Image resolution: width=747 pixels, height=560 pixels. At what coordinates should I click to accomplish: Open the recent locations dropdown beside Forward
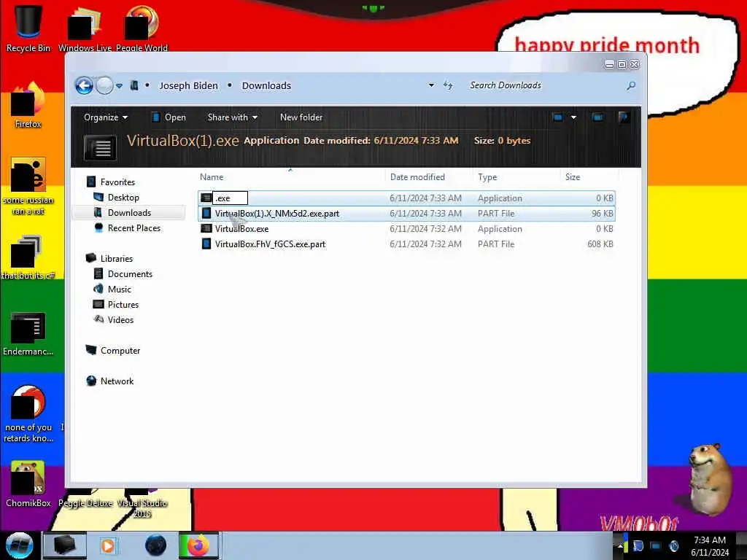119,86
